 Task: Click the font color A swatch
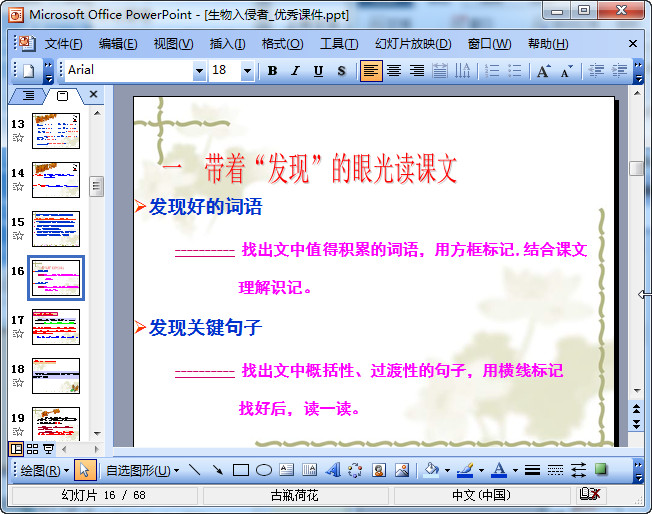[499, 470]
